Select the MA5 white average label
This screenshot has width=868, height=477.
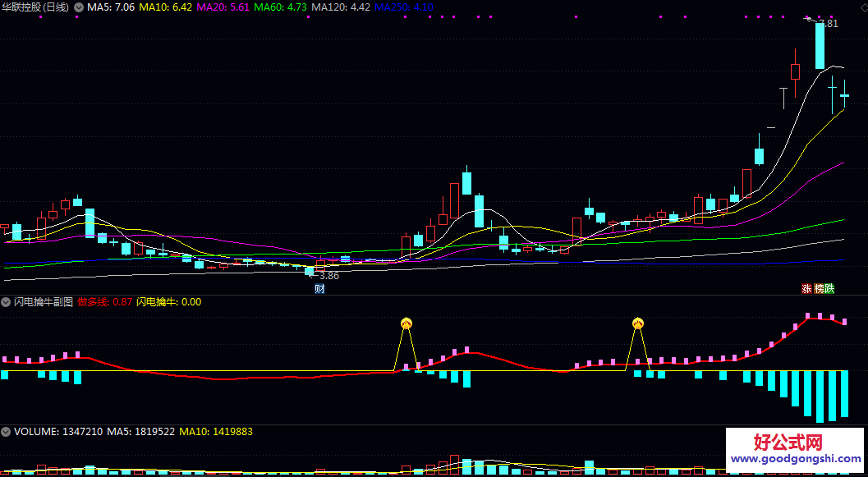click(110, 7)
